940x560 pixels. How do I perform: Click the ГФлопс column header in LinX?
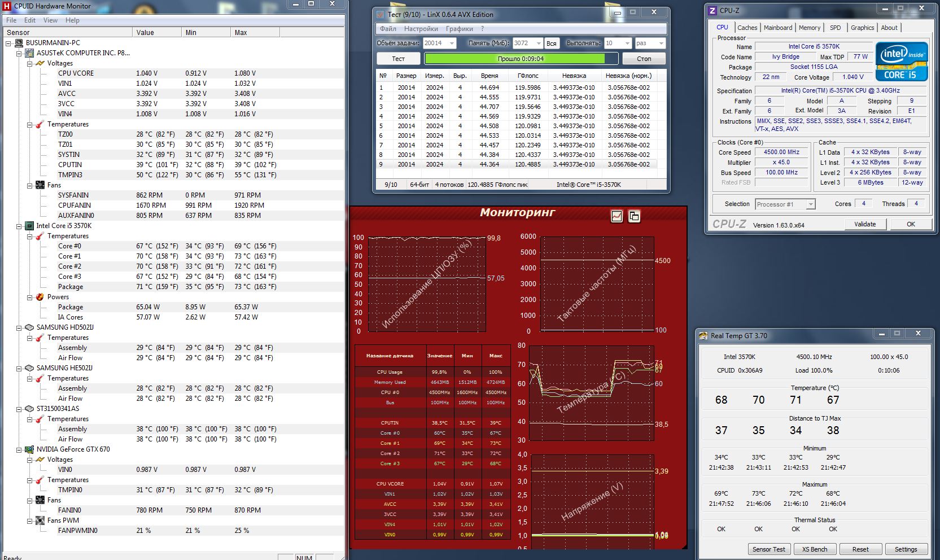528,76
